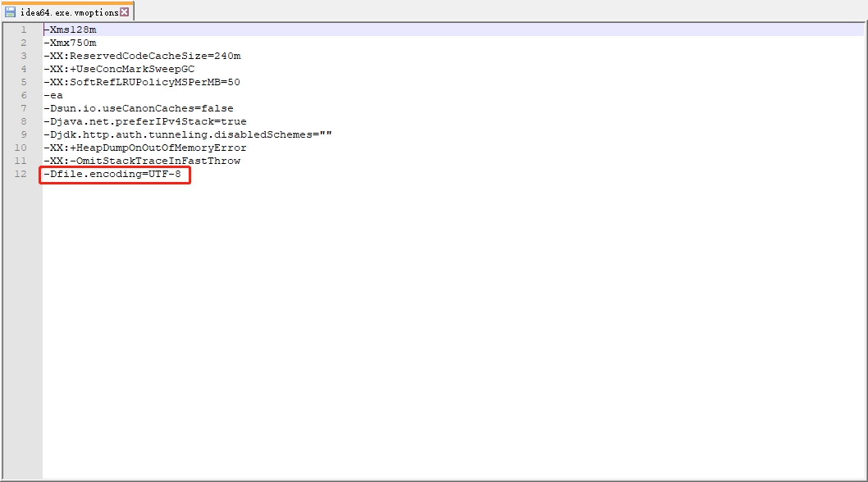Click the -XX:+HeapDumpOnOutOfMemoryError line
The width and height of the screenshot is (868, 482).
(x=145, y=148)
